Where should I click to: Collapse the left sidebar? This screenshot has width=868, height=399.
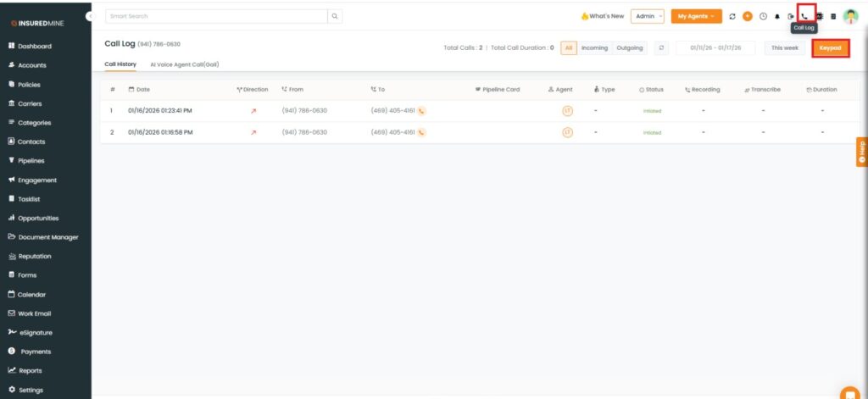(x=89, y=16)
